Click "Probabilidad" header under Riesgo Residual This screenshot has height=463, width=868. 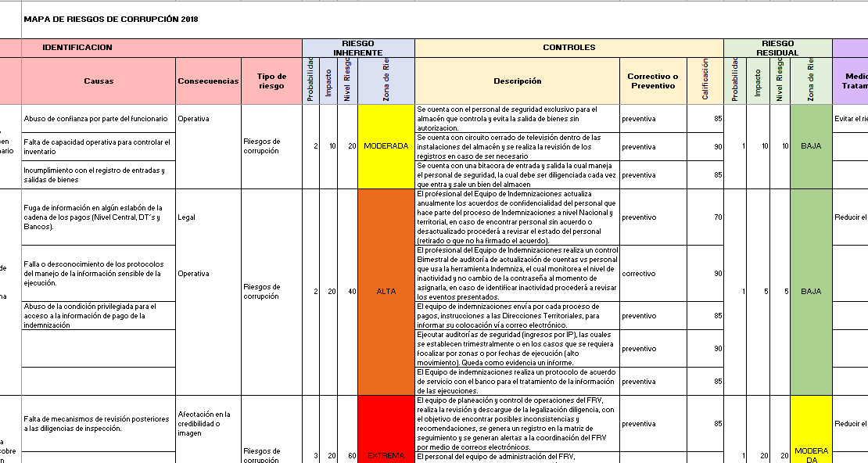pyautogui.click(x=735, y=81)
